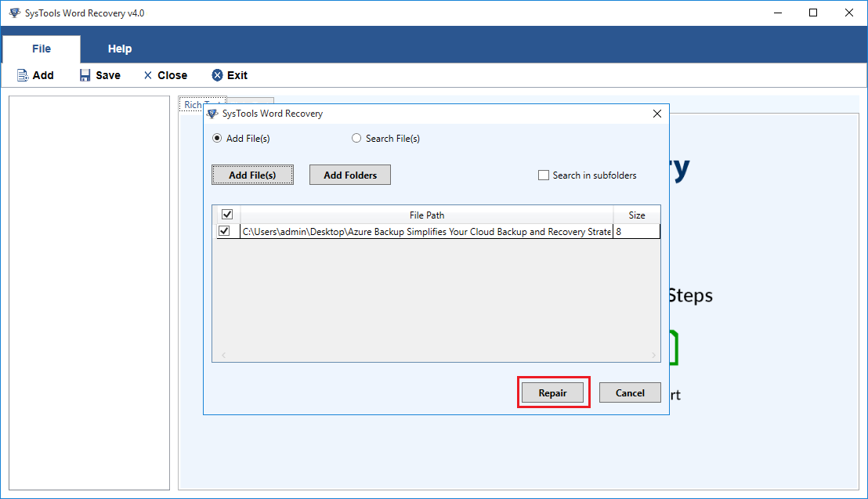Uncheck the Azure Backup file row checkbox

click(224, 231)
